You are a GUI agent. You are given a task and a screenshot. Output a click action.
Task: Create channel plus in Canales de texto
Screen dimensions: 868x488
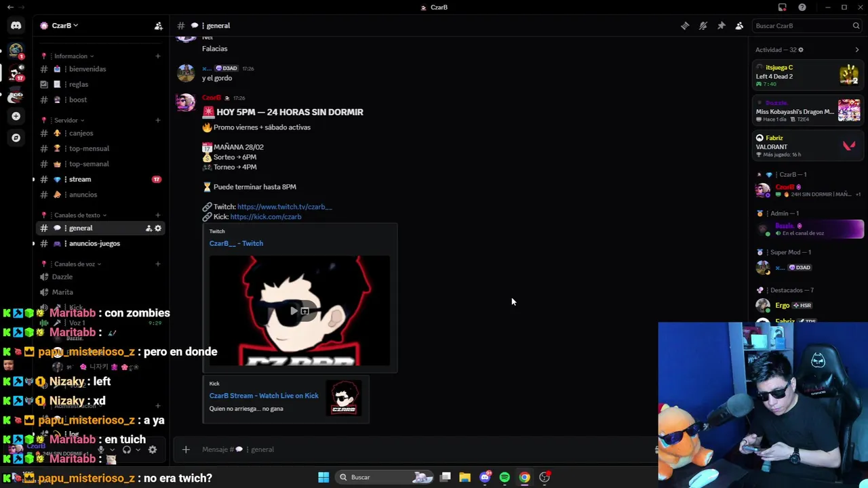pyautogui.click(x=158, y=215)
